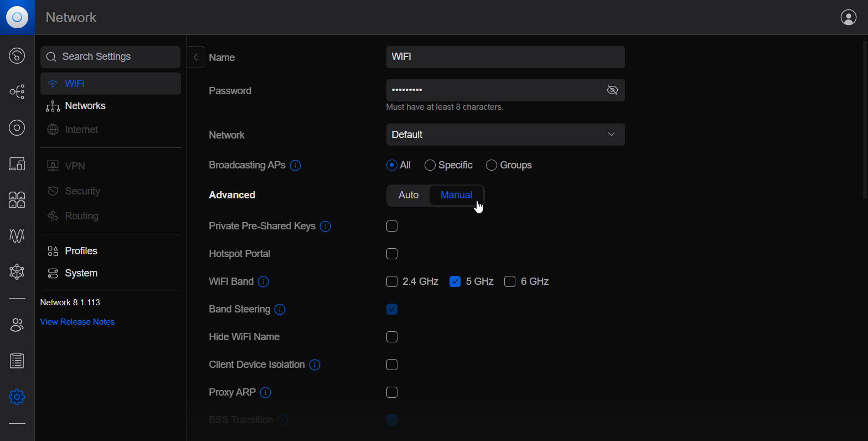Switch Advanced mode to Auto

409,195
